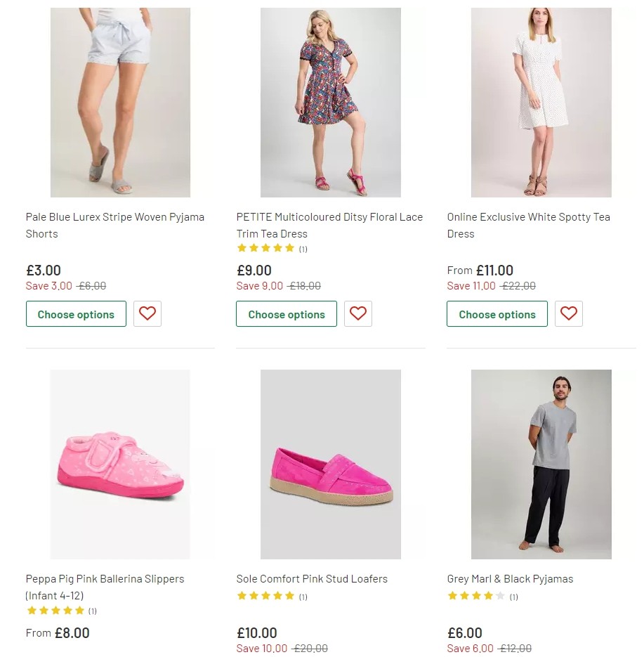This screenshot has height=657, width=644.
Task: Click the four-star rating for Grey Marl Pyjamas
Action: [x=477, y=596]
